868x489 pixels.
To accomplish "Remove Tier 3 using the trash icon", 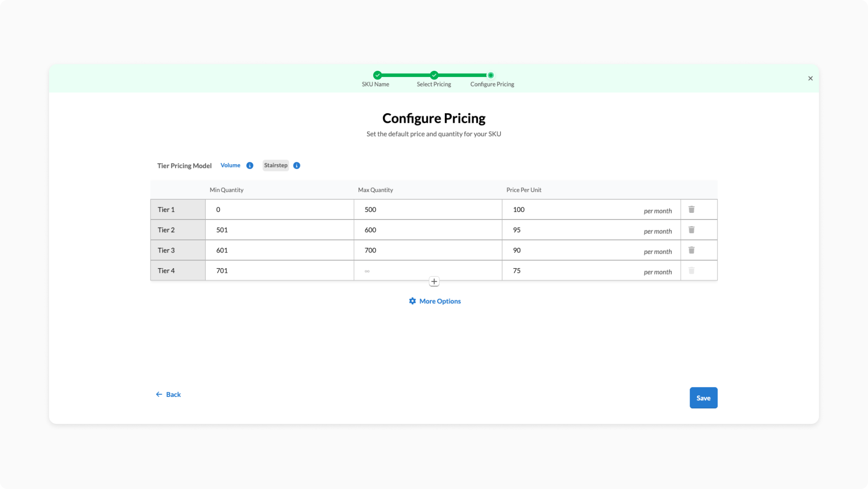I will point(691,250).
